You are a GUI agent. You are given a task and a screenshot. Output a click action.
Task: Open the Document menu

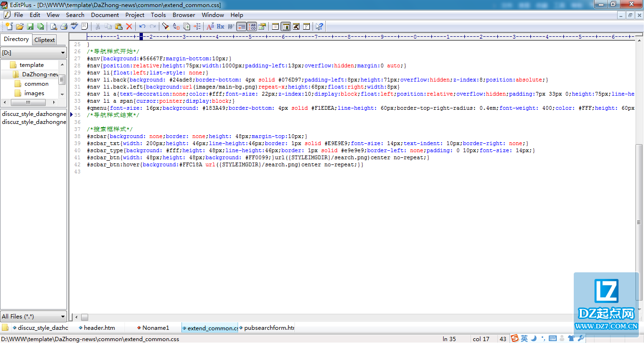pos(105,15)
